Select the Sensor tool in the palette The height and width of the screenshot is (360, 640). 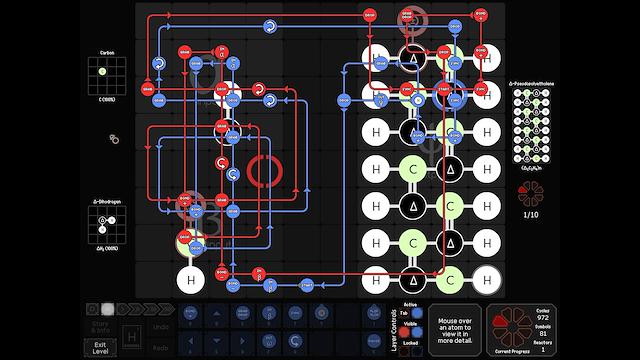[321, 314]
